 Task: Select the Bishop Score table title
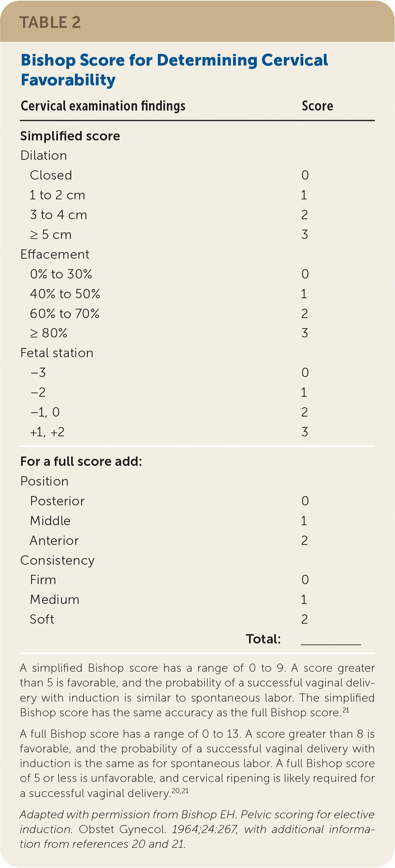[x=174, y=70]
